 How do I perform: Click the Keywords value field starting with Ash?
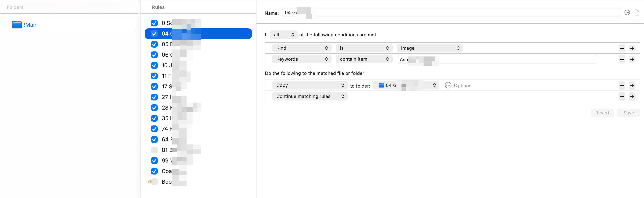point(497,59)
